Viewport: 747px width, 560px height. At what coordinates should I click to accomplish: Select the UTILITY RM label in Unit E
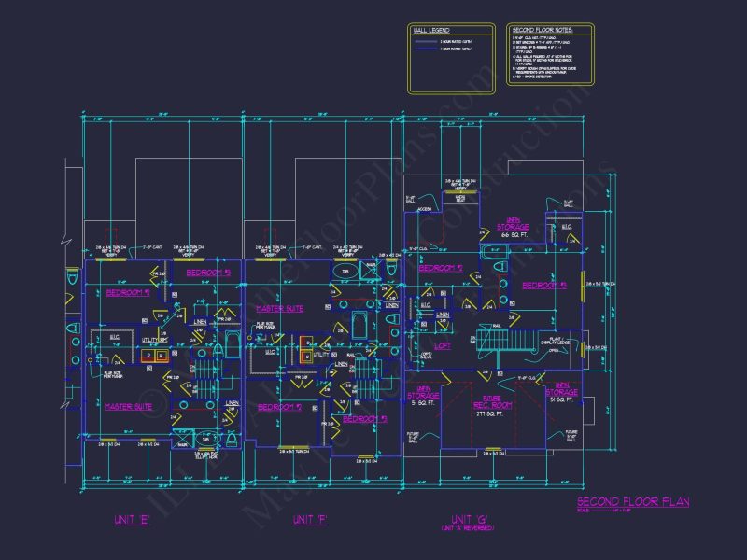(x=155, y=340)
